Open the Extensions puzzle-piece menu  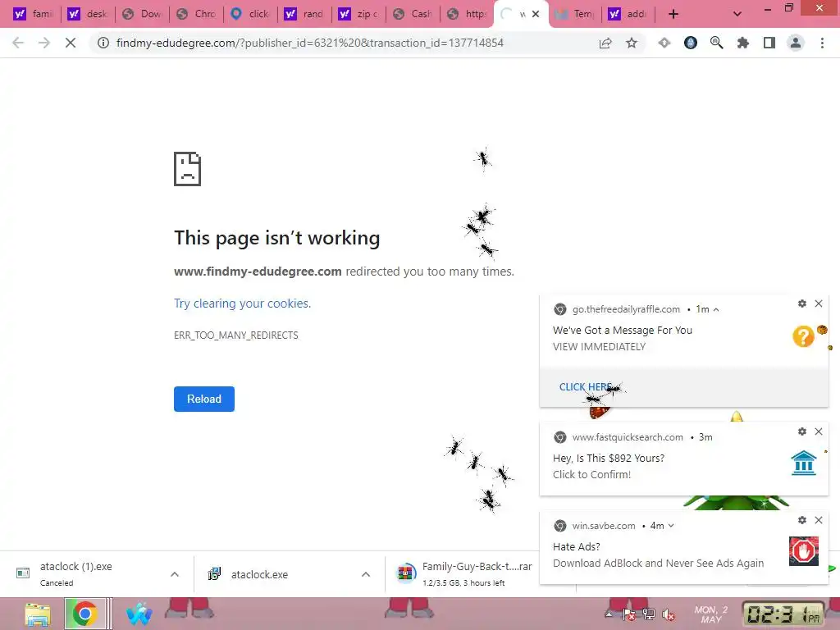(x=742, y=43)
